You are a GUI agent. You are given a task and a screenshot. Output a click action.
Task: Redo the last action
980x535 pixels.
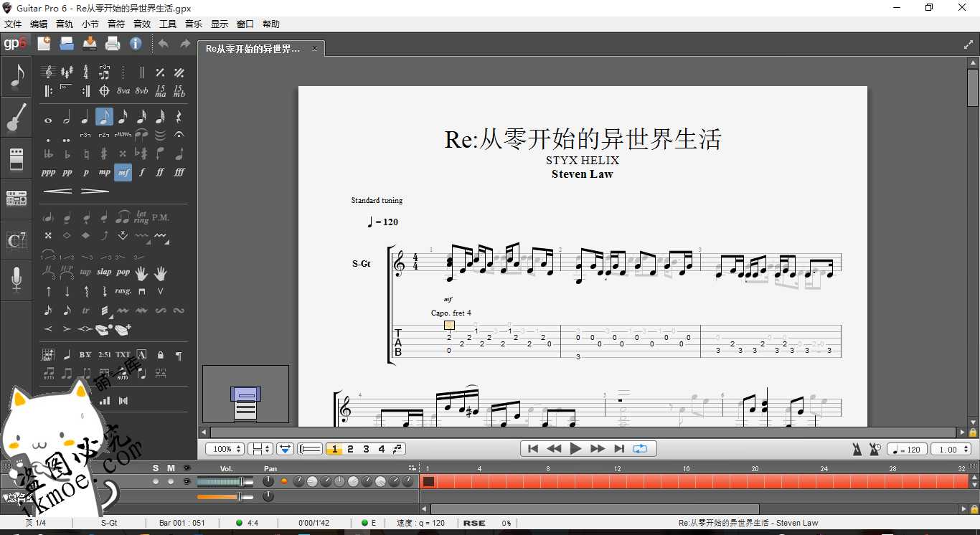[x=185, y=44]
